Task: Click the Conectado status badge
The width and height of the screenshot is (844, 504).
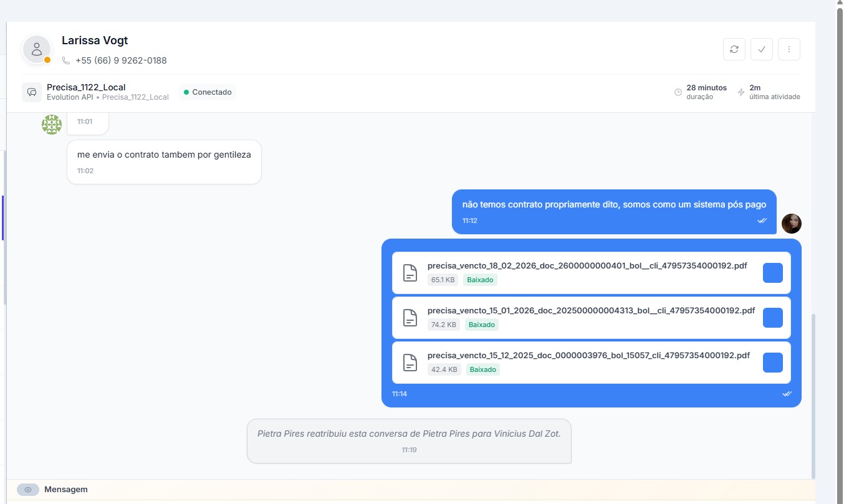Action: pyautogui.click(x=208, y=92)
